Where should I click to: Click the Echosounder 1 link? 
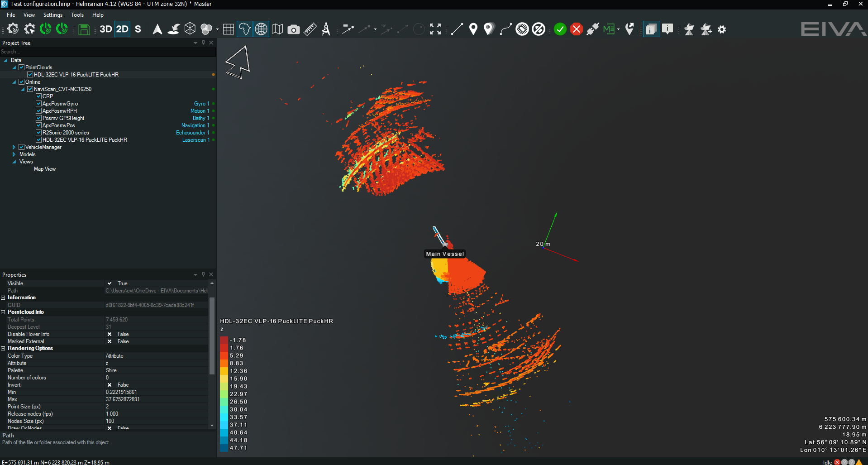192,133
